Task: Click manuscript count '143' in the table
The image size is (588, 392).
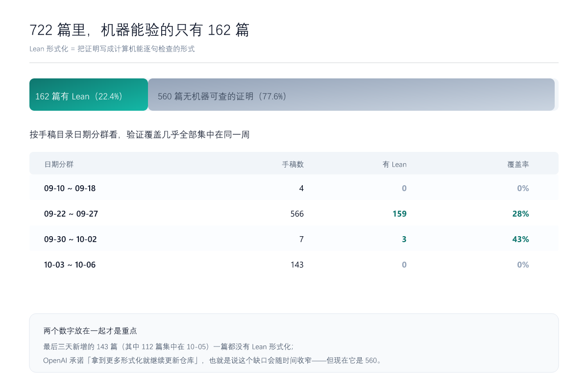Action: (297, 265)
